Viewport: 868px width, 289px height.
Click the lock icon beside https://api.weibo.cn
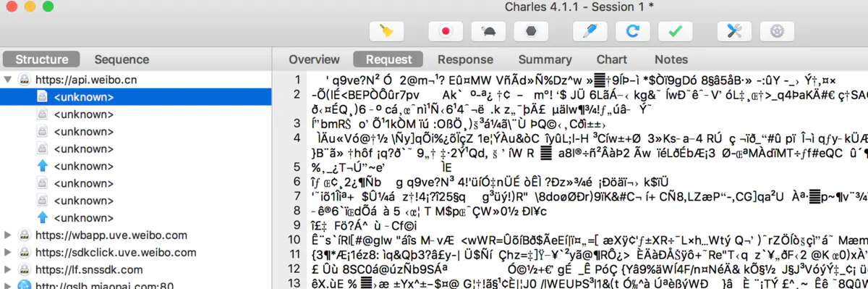24,80
